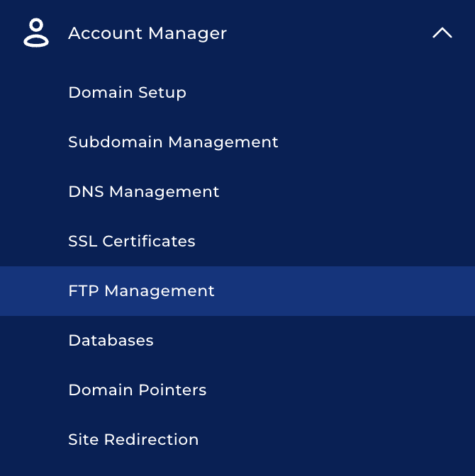Click the Databases sidebar link
Screen dimensions: 475x476
[111, 341]
